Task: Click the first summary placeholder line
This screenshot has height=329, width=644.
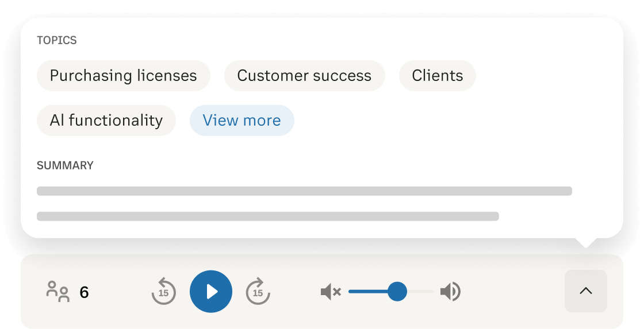Action: click(304, 191)
